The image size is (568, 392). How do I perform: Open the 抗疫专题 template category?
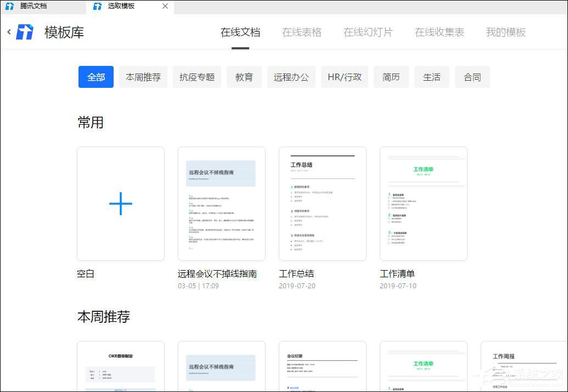pos(196,77)
